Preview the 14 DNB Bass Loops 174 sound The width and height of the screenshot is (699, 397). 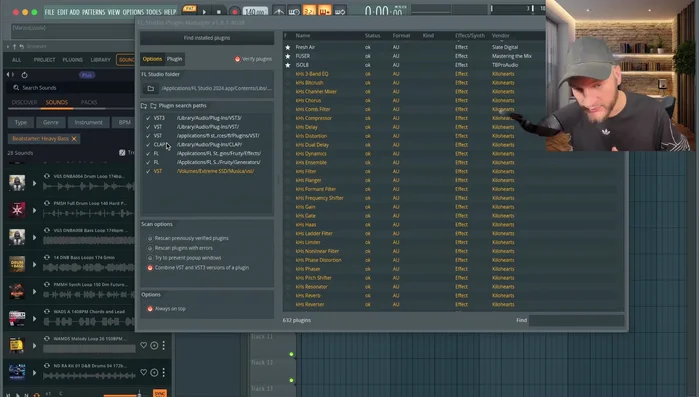pyautogui.click(x=34, y=264)
